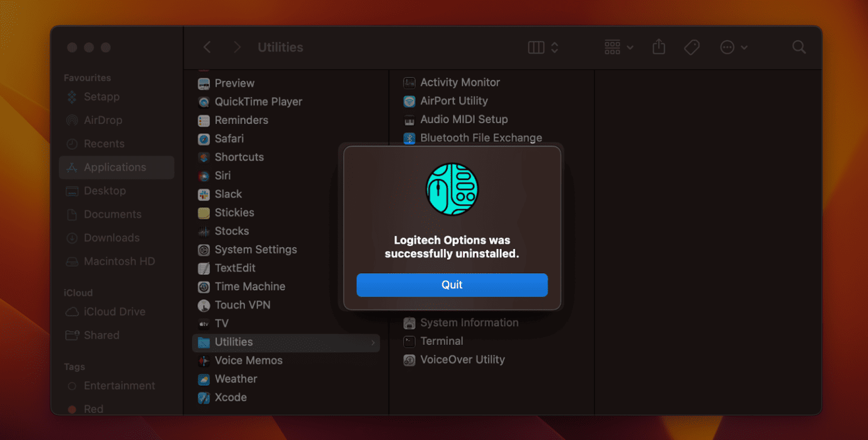Screen dimensions: 868x440
Task: Open the Group by dropdown
Action: pyautogui.click(x=618, y=48)
